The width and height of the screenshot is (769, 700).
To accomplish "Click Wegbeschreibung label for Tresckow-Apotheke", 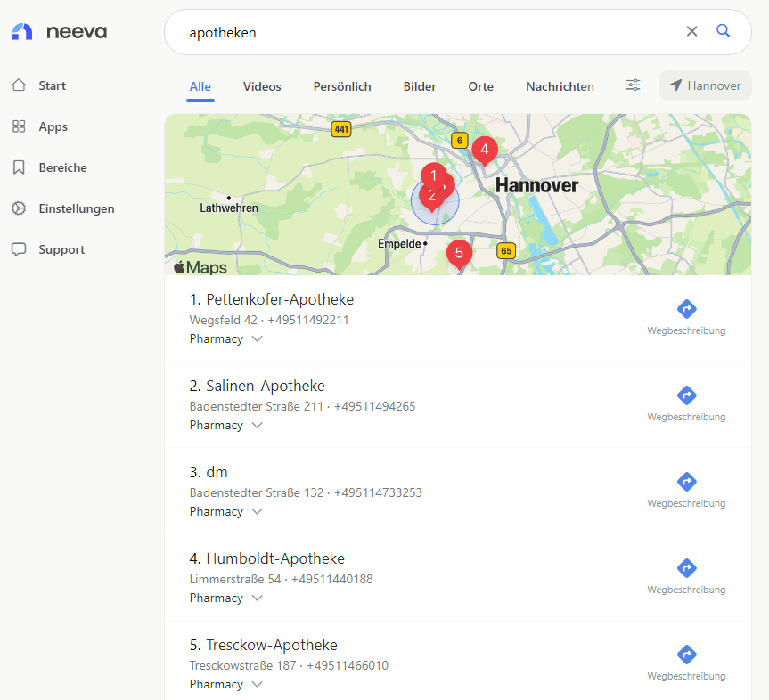I will (686, 675).
